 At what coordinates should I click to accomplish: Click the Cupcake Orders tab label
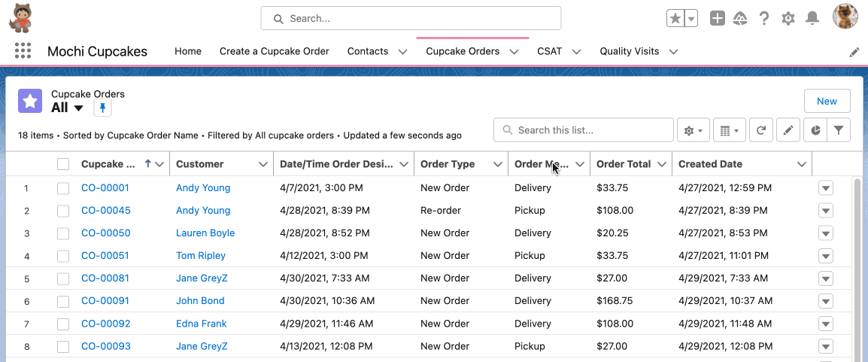[x=463, y=51]
